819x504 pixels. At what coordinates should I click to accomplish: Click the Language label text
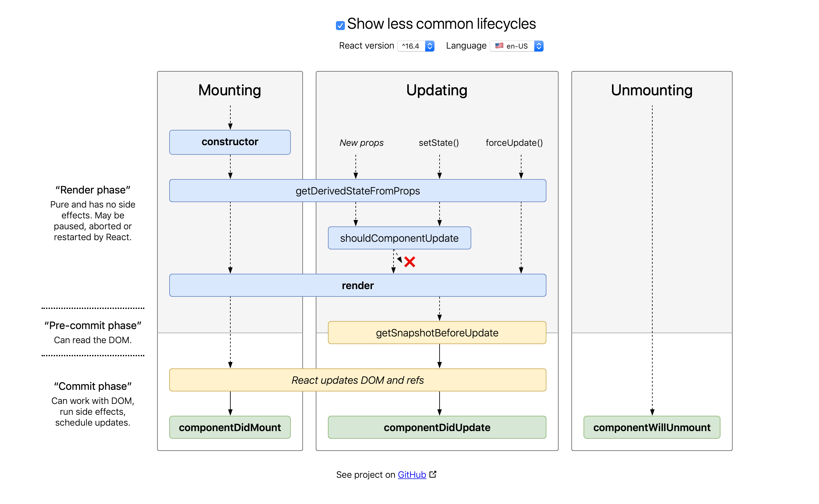(466, 46)
